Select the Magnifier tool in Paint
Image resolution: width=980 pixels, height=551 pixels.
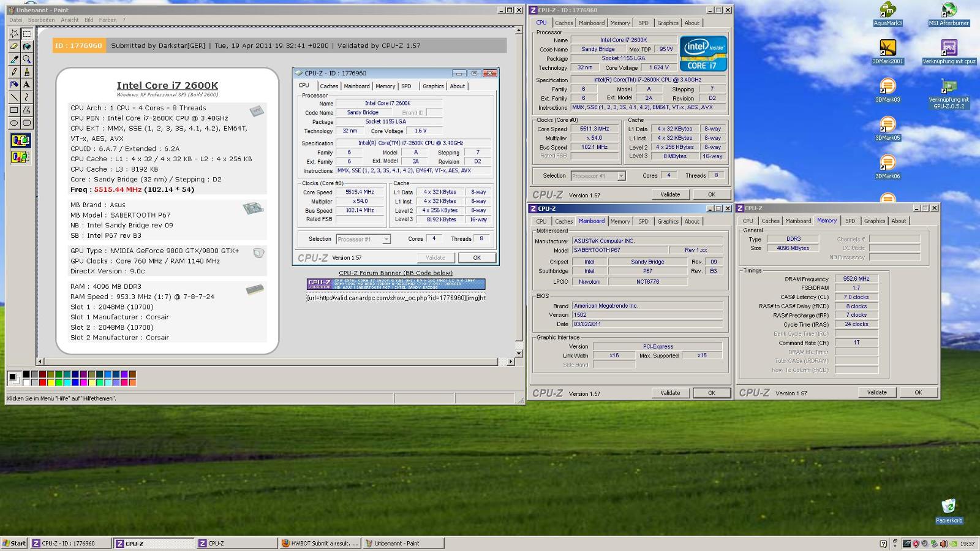point(27,59)
